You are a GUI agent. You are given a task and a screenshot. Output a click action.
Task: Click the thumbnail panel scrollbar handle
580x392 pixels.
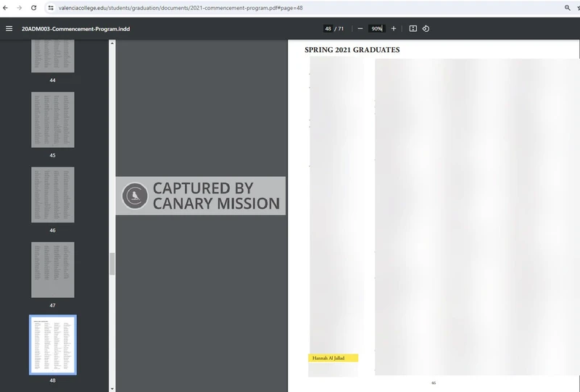[x=112, y=264]
